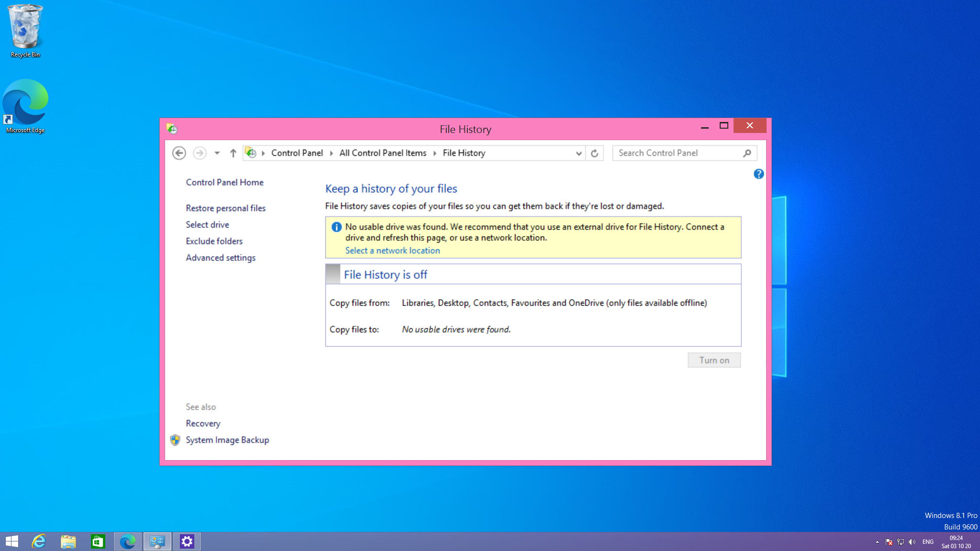The width and height of the screenshot is (980, 551).
Task: Click the forward navigation arrow icon
Action: pyautogui.click(x=200, y=153)
